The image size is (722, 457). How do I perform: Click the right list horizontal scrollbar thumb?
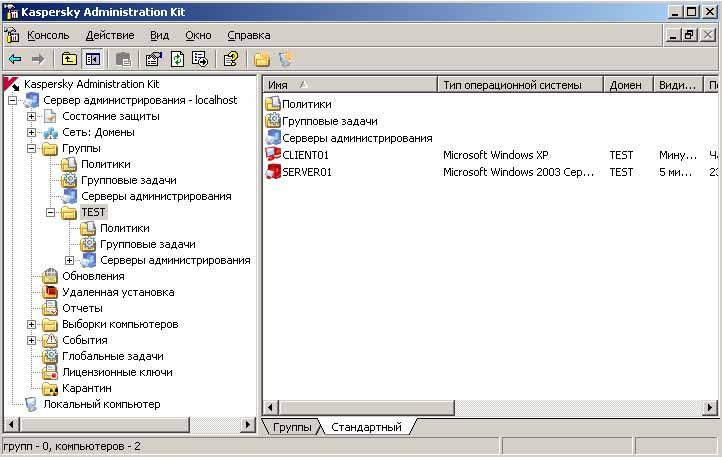[366, 407]
